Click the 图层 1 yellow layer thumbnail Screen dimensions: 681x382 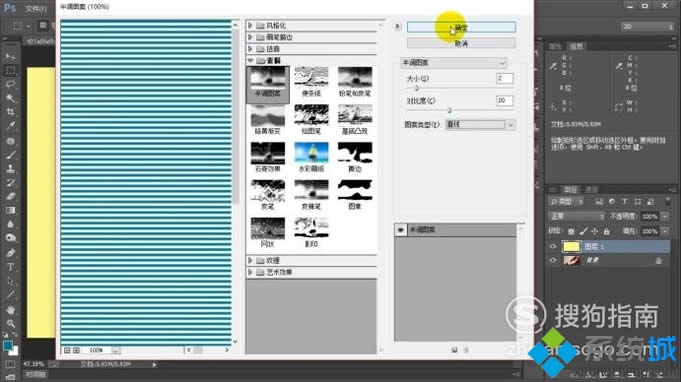572,247
